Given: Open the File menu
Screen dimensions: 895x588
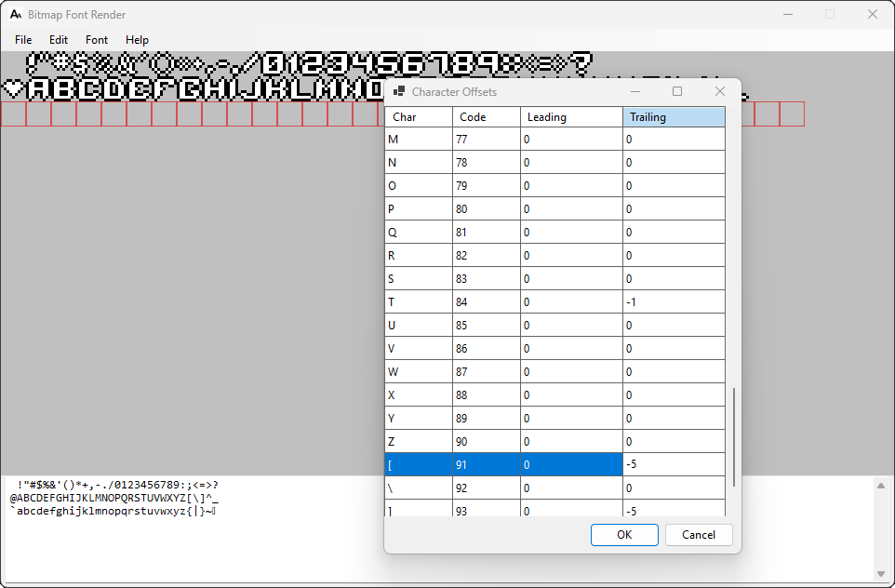Looking at the screenshot, I should click(23, 40).
